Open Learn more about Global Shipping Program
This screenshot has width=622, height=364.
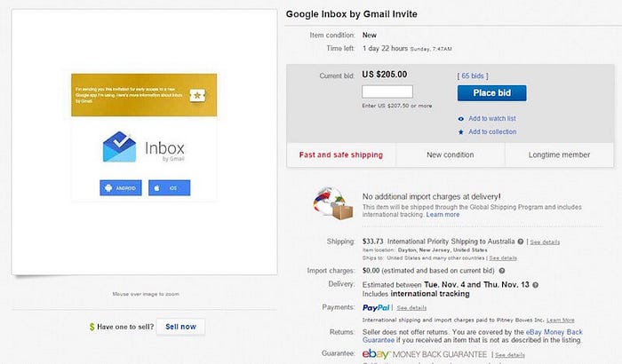pyautogui.click(x=443, y=215)
